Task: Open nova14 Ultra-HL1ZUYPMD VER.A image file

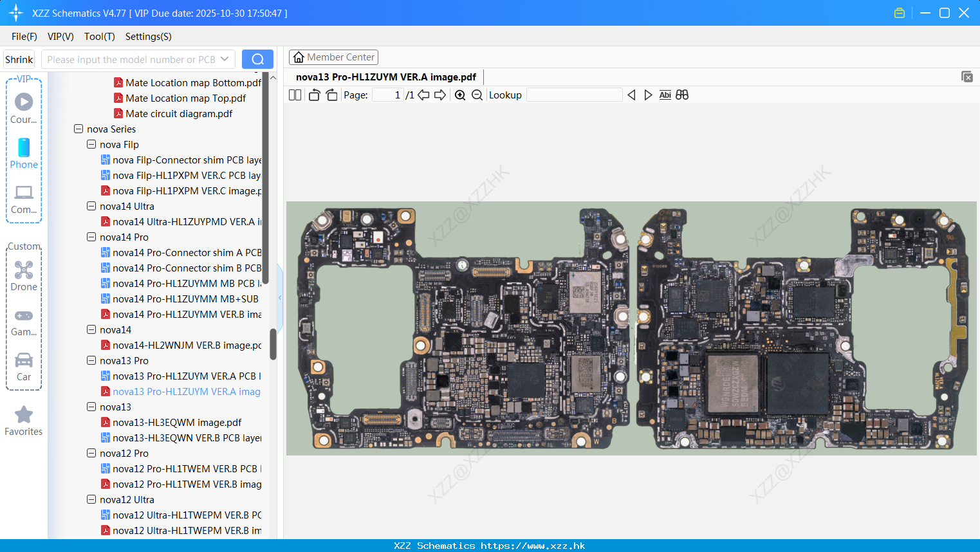Action: coord(181,221)
